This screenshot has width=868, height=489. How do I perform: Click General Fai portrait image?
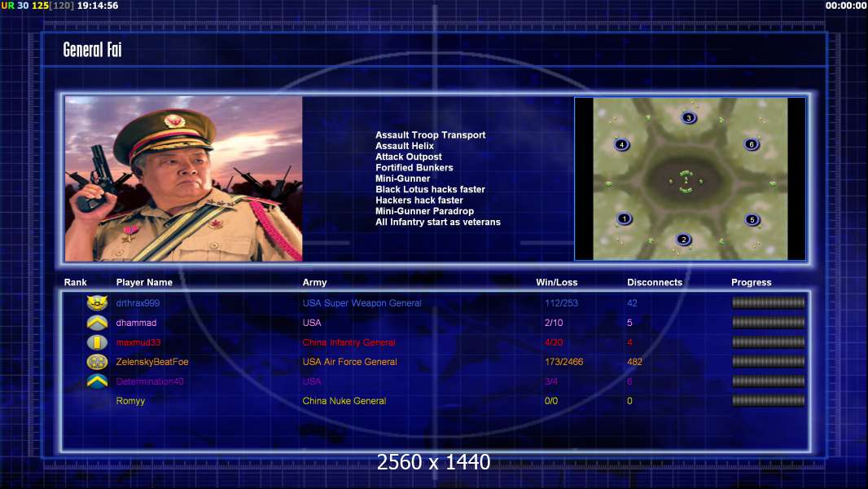[x=184, y=178]
